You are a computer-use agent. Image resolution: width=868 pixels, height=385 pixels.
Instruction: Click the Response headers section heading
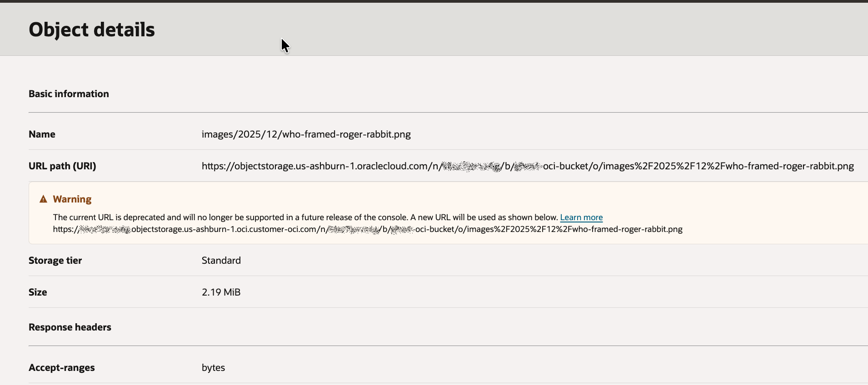coord(70,327)
